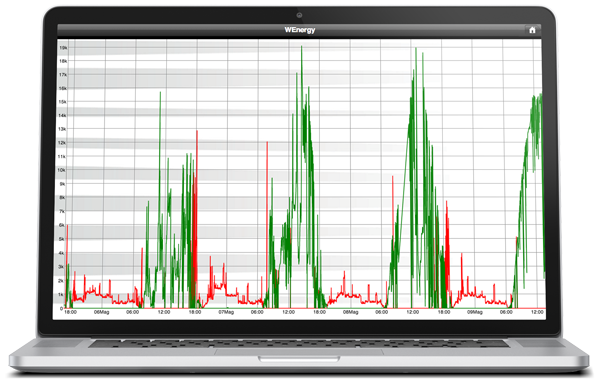The width and height of the screenshot is (600, 382).
Task: Click the 19k label on the y-axis
Action: [63, 48]
